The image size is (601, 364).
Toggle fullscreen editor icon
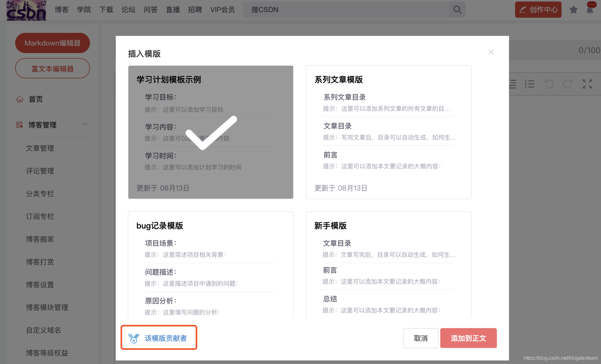tap(587, 84)
